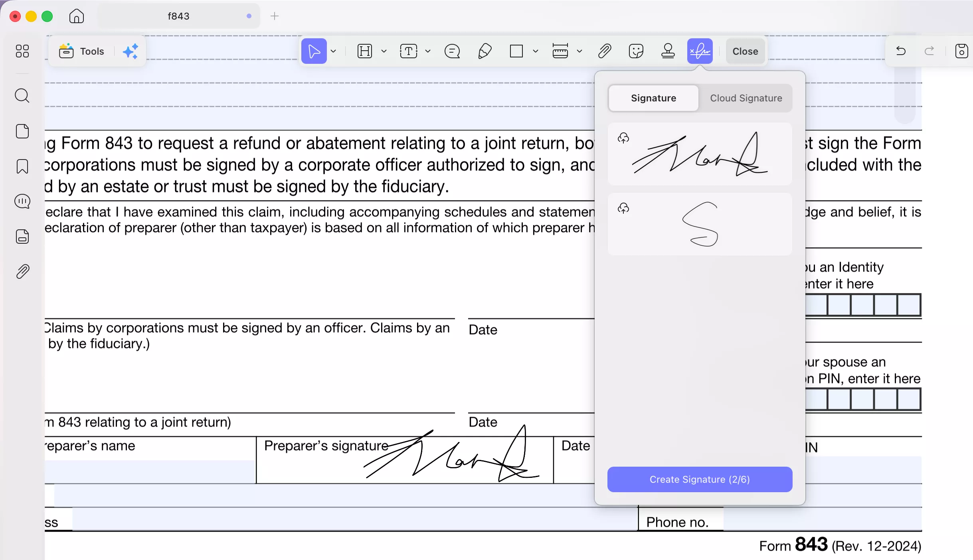Open the f843 document tab
Viewport: 973px width, 560px height.
[x=178, y=16]
